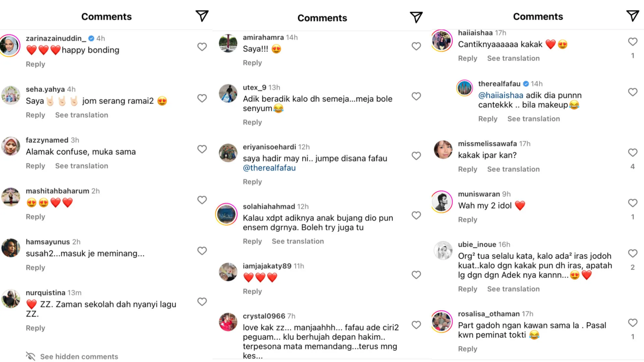
Task: Tap the send icon above haiiaishaa's comments
Action: pos(632,16)
